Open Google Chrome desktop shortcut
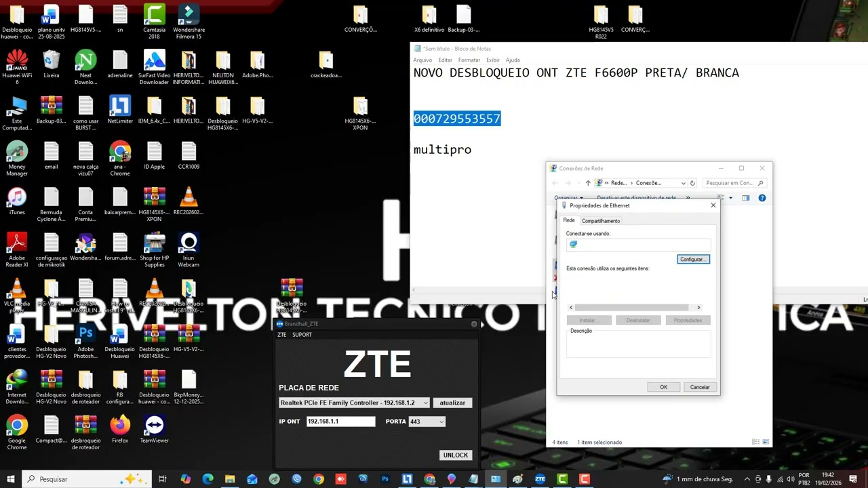Image resolution: width=868 pixels, height=488 pixels. 17,432
